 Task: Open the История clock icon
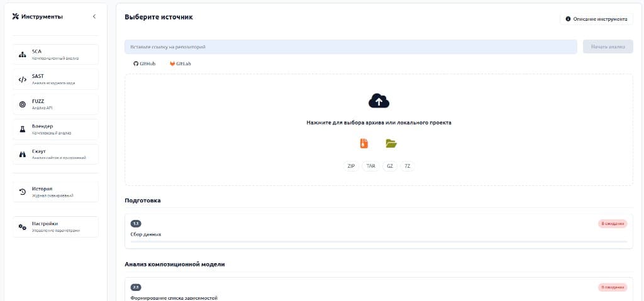click(23, 192)
